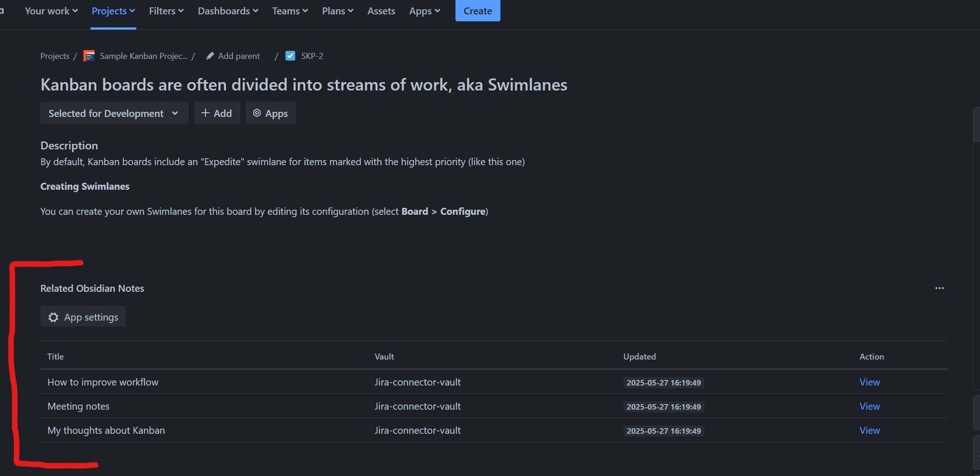This screenshot has width=980, height=476.
Task: Click Jira-connector-vault in the Kanban thoughts row
Action: 417,431
